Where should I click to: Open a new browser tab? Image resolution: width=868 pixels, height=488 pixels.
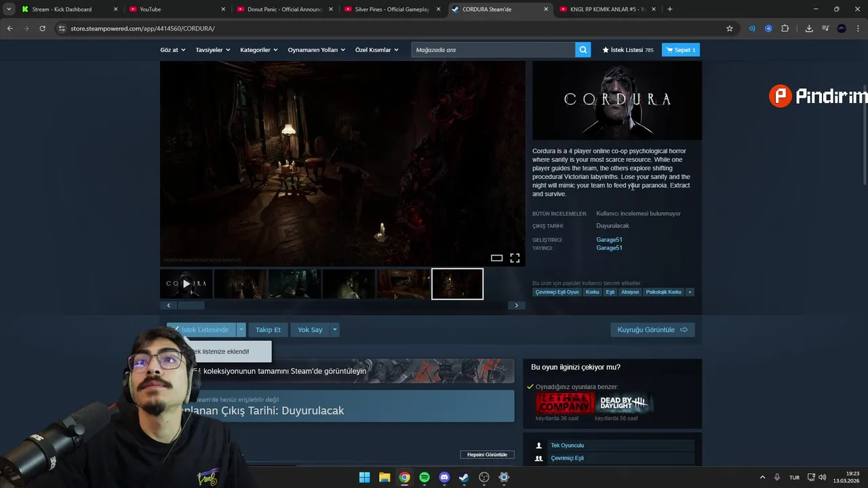(x=669, y=9)
